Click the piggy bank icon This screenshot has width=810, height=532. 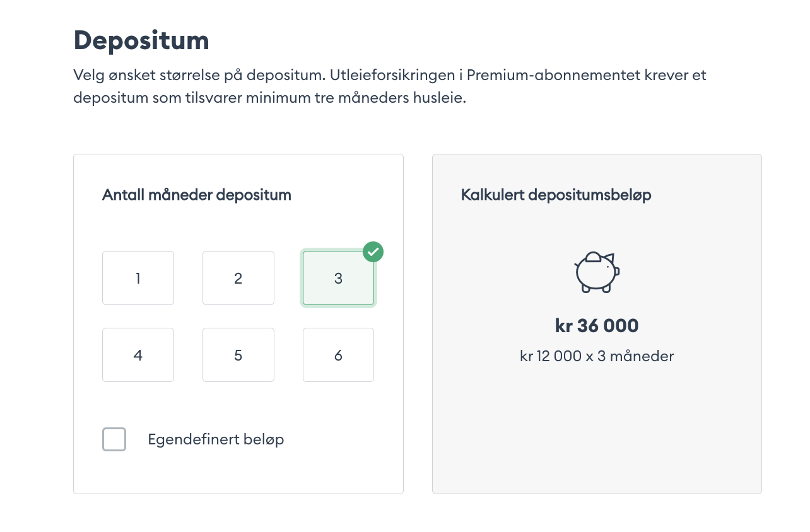pyautogui.click(x=597, y=272)
